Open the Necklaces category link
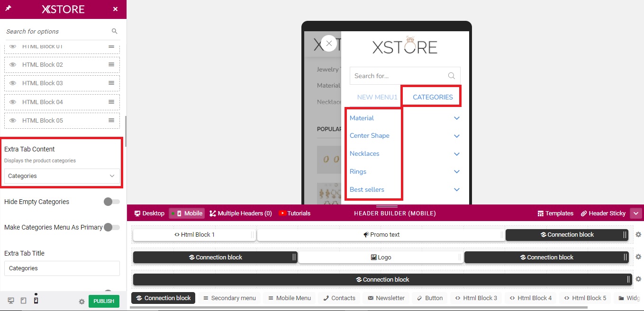The height and width of the screenshot is (311, 644). (364, 153)
